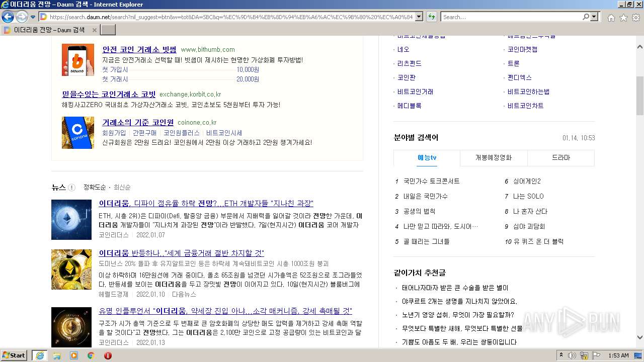Open the related search 트론
This screenshot has height=362, width=644.
pos(514,63)
